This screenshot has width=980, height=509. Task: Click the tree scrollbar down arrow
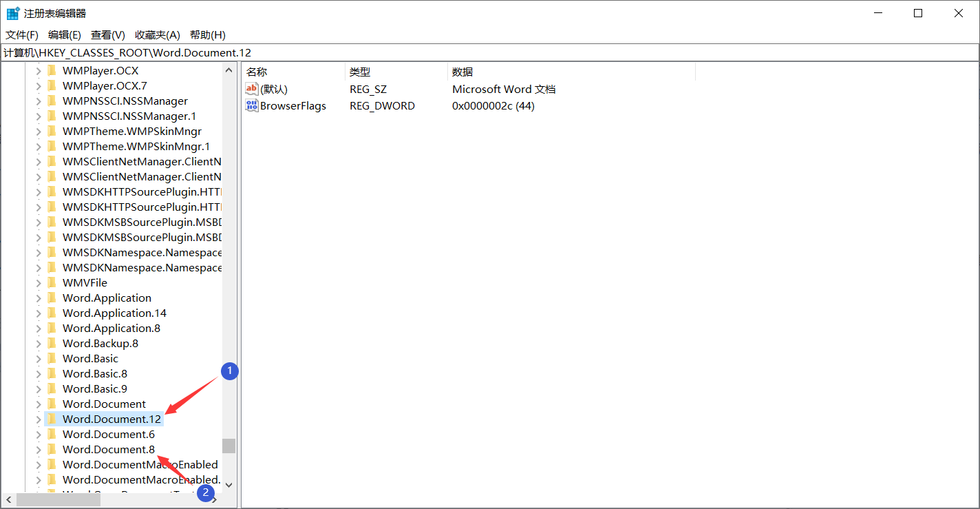(229, 485)
